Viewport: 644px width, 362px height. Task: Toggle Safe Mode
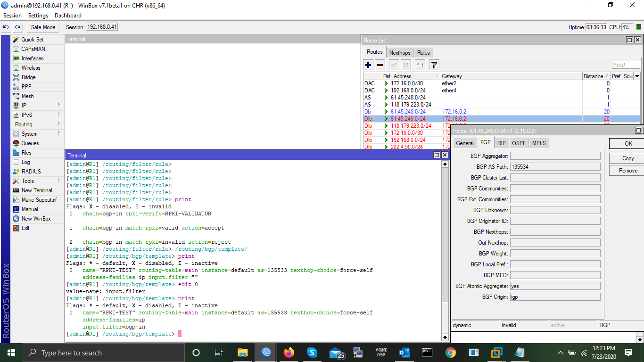[43, 27]
